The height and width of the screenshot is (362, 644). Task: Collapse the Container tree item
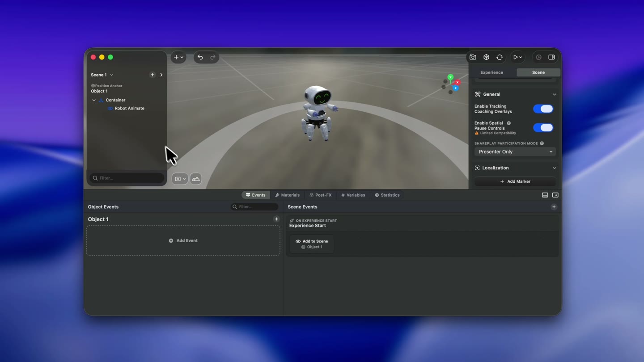(94, 100)
